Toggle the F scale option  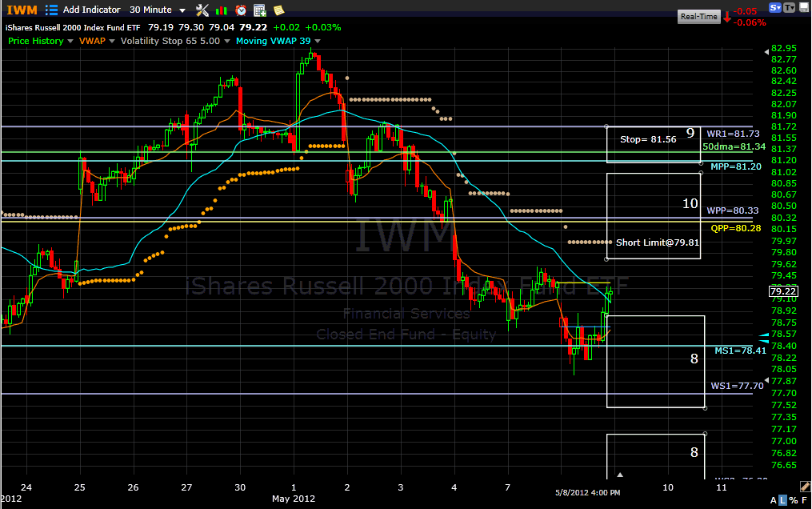pos(804,500)
